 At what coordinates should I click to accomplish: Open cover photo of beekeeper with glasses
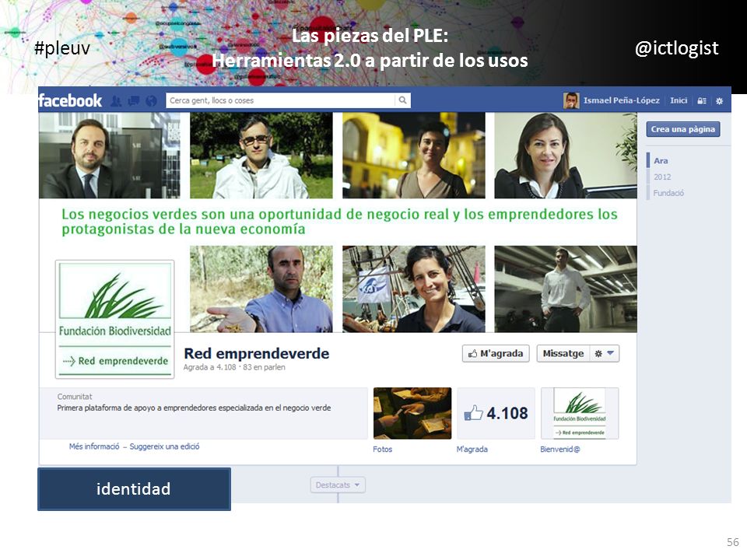(x=261, y=156)
